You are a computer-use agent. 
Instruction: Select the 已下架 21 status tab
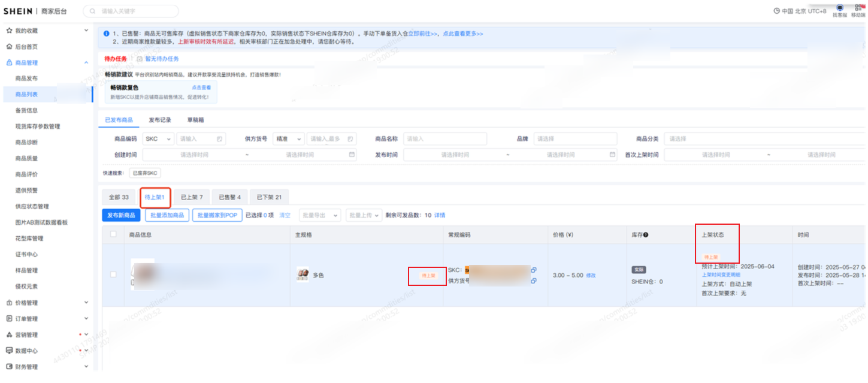pyautogui.click(x=270, y=197)
